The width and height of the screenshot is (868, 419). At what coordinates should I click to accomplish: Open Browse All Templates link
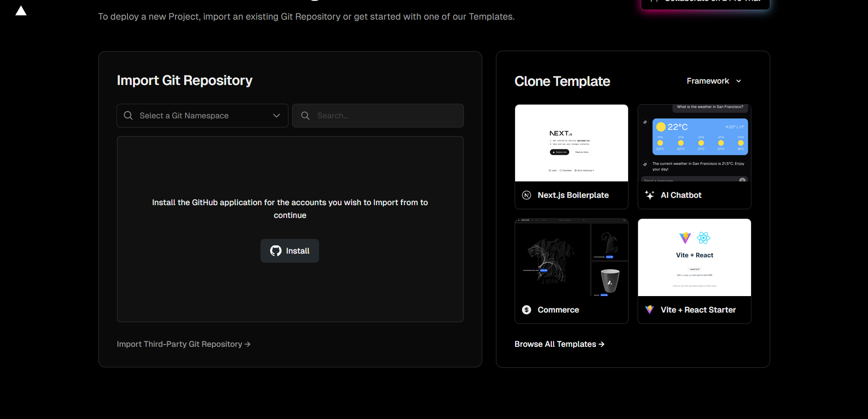click(559, 344)
